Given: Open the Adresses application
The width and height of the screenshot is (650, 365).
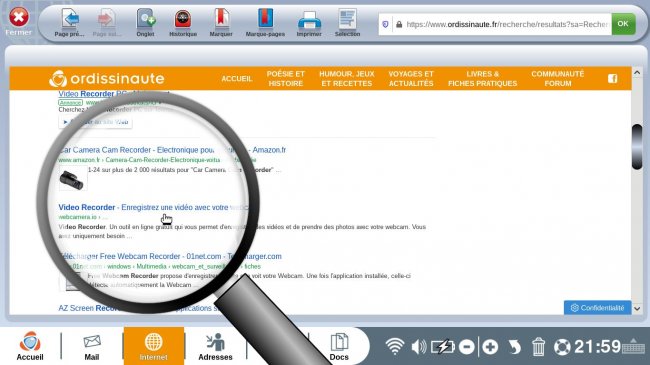Looking at the screenshot, I should click(215, 347).
